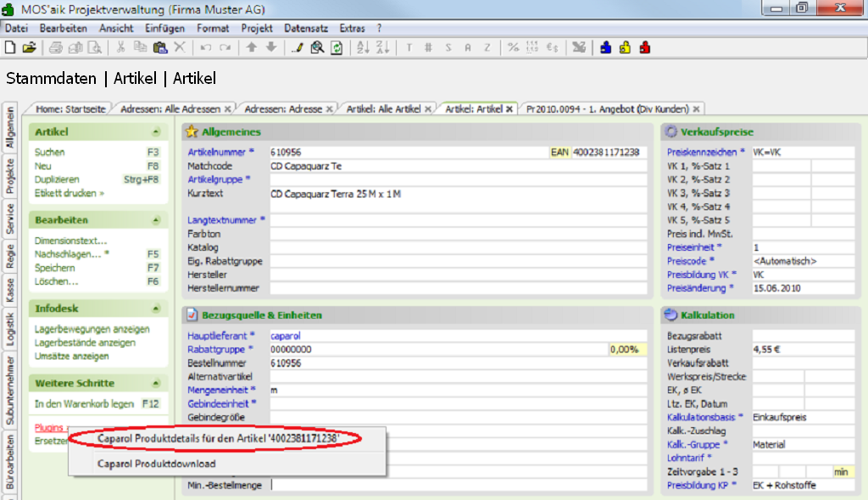
Task: Select Caparol Produktdownload from popup menu
Action: (156, 464)
